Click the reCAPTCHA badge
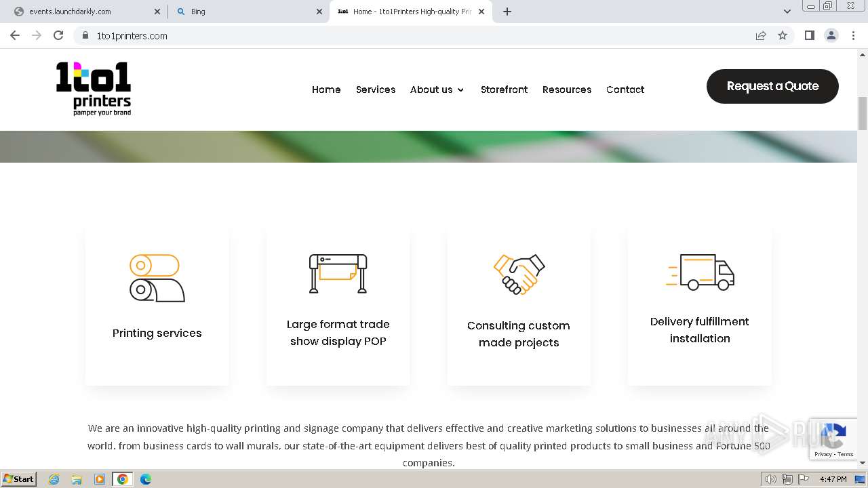 coord(833,439)
